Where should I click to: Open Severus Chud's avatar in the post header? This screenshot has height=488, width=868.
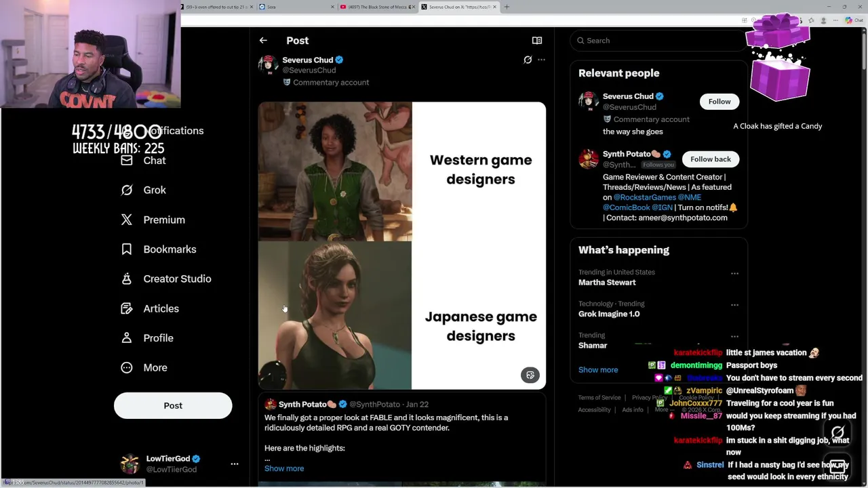(268, 65)
